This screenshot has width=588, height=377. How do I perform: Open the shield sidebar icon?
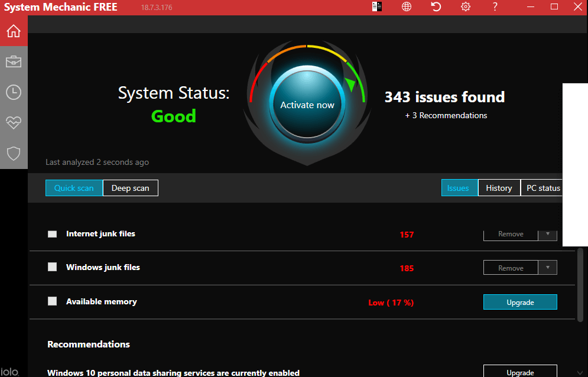coord(14,154)
